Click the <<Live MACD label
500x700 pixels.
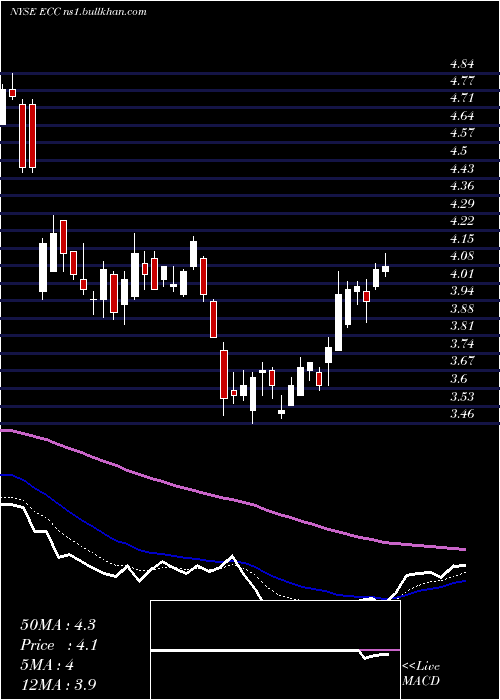pyautogui.click(x=421, y=674)
